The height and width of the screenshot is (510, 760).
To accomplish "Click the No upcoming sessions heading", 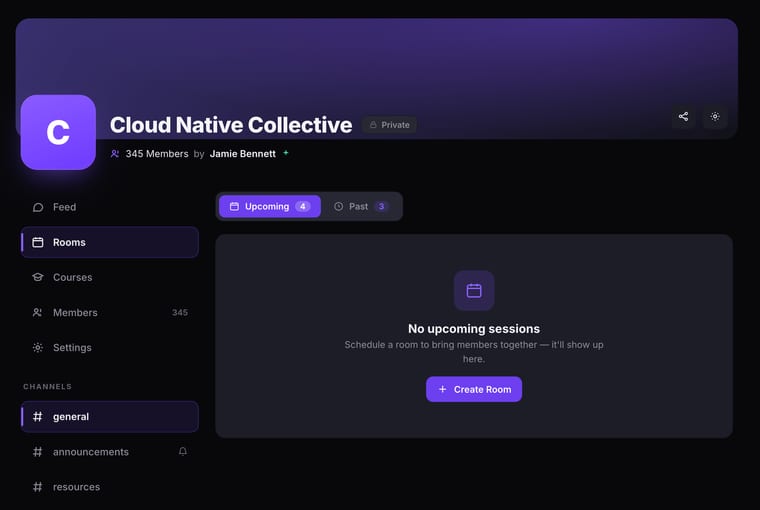I will tap(474, 329).
